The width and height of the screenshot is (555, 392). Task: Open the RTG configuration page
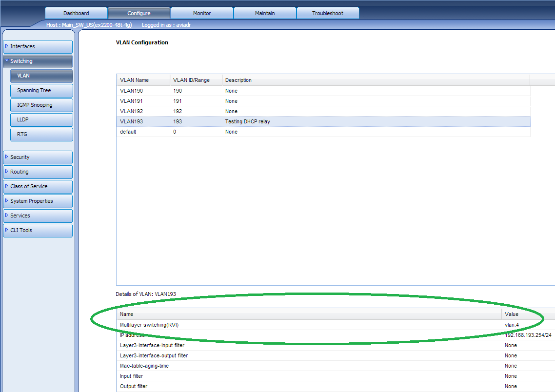(x=42, y=134)
